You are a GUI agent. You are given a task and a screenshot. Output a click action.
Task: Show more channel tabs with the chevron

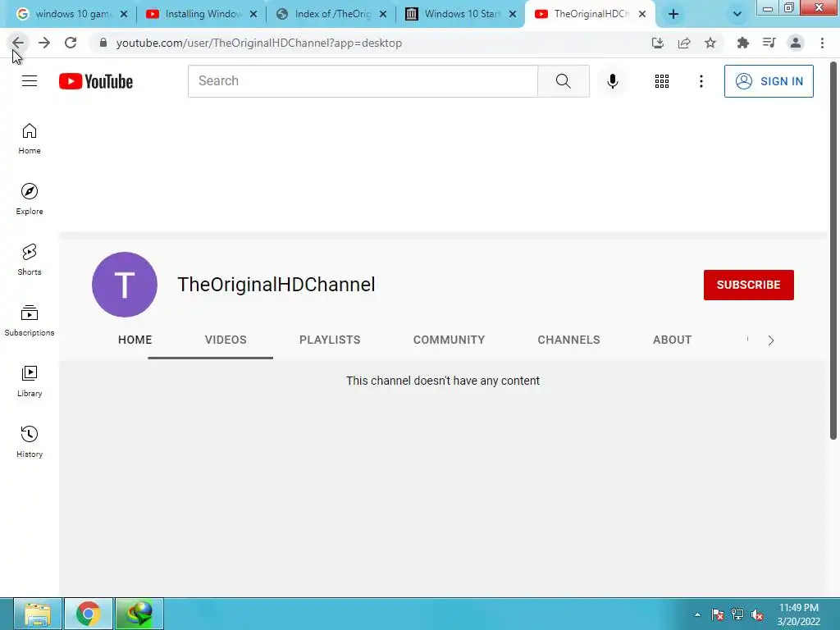(771, 340)
